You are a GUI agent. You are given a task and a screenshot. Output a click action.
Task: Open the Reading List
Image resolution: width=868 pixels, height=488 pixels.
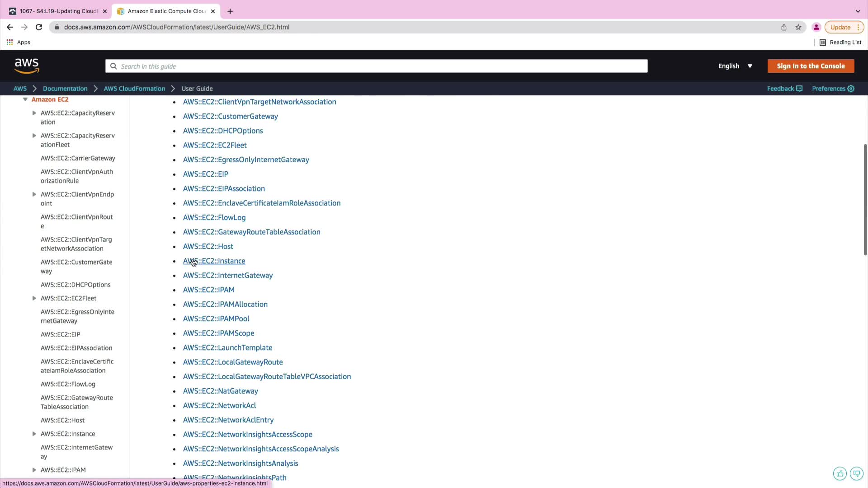pos(840,42)
